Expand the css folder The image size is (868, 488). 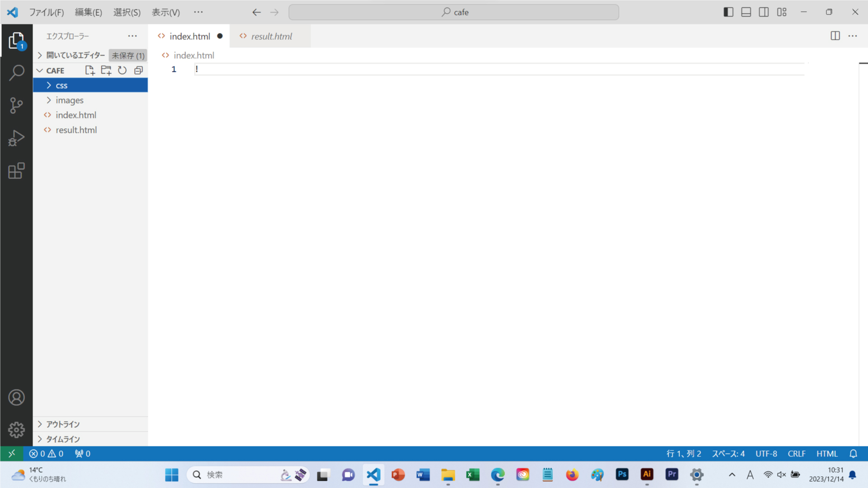click(61, 85)
